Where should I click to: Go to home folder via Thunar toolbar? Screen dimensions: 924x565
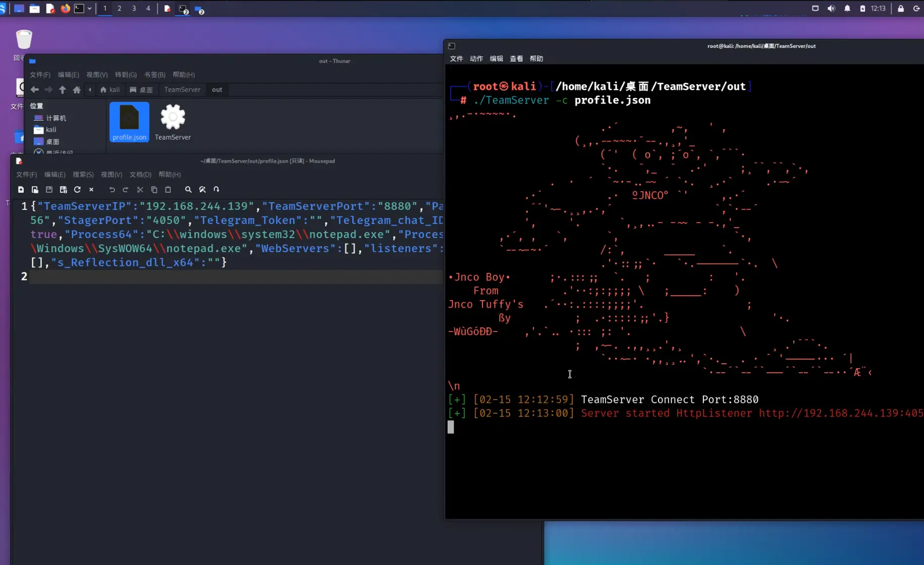[x=77, y=90]
